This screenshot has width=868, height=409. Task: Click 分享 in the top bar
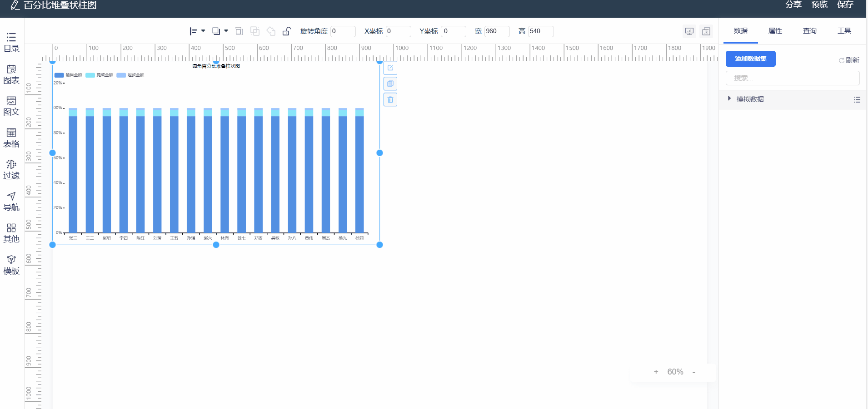(x=793, y=5)
